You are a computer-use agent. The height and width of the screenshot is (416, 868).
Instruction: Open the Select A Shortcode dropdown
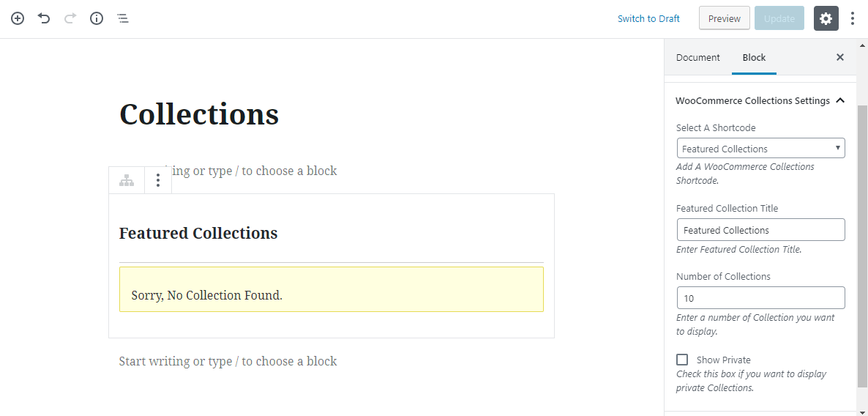coord(760,148)
